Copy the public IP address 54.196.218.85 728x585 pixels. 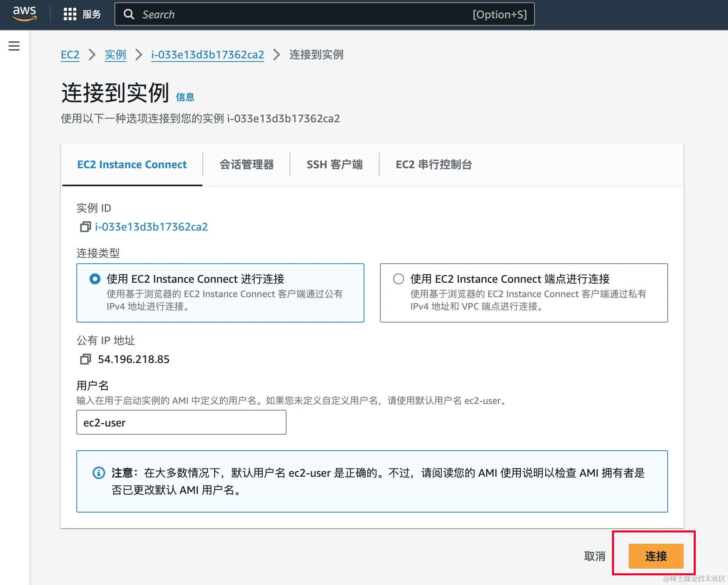point(85,359)
